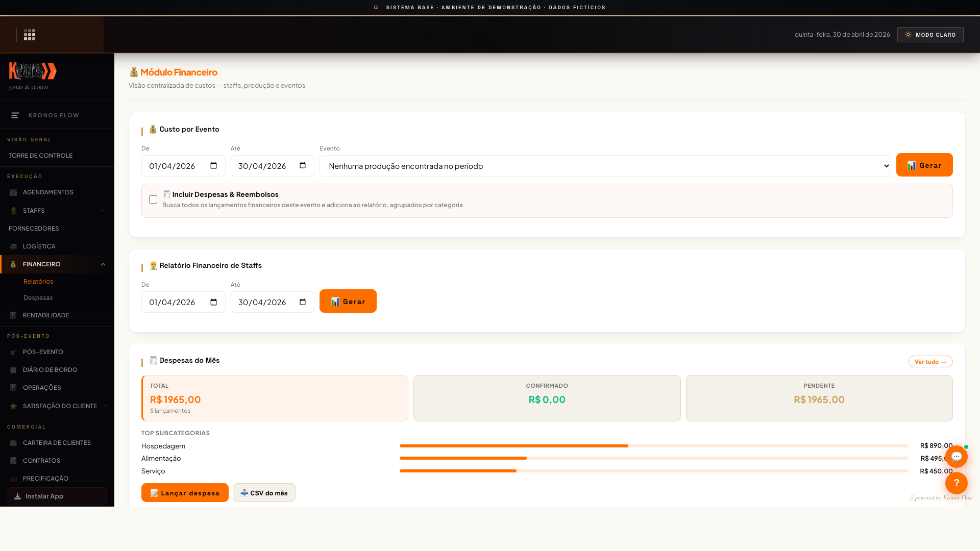This screenshot has height=551, width=980.
Task: Click Ver tudo link in Despesas do Mês
Action: [930, 362]
